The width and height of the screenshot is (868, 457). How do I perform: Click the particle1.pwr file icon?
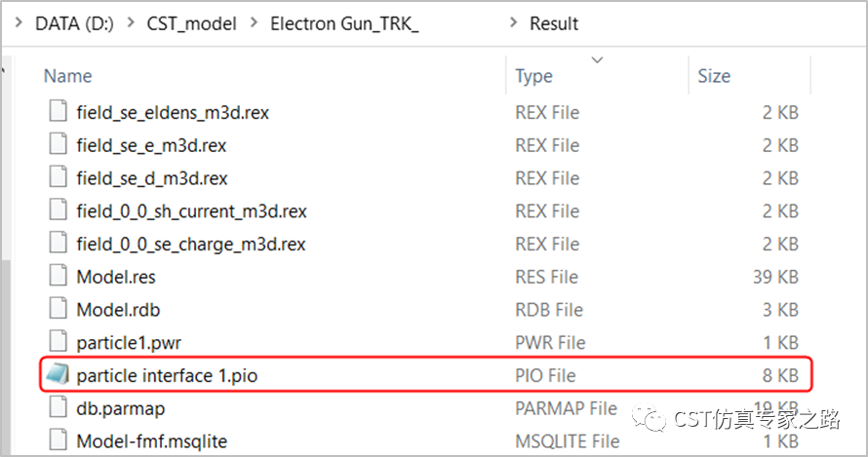(x=59, y=341)
